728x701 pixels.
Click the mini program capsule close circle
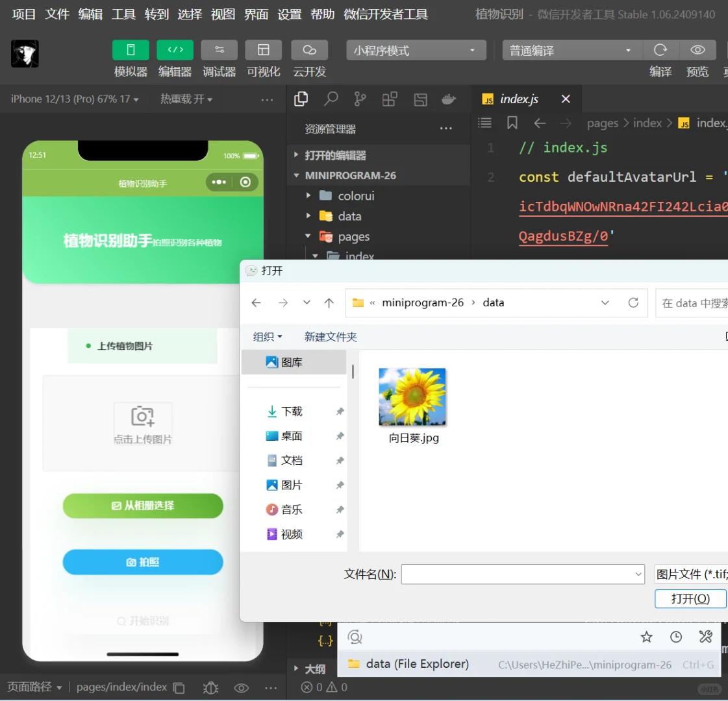tap(245, 182)
